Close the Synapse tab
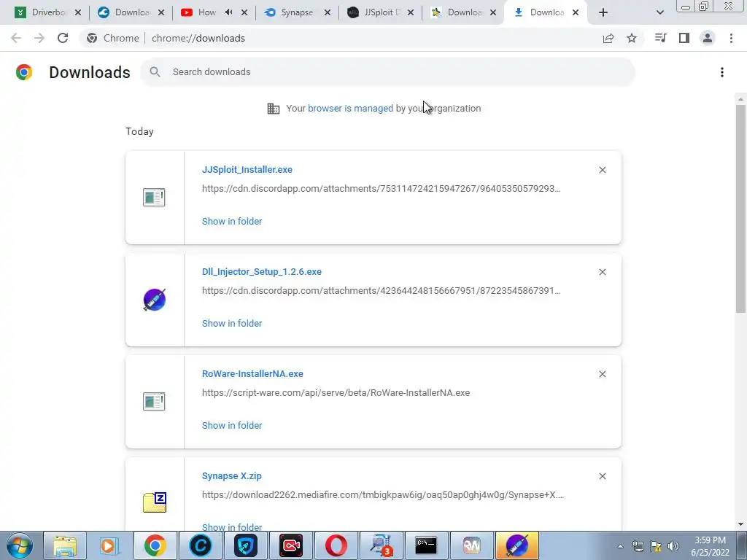Screen dimensions: 747x560 tap(328, 12)
